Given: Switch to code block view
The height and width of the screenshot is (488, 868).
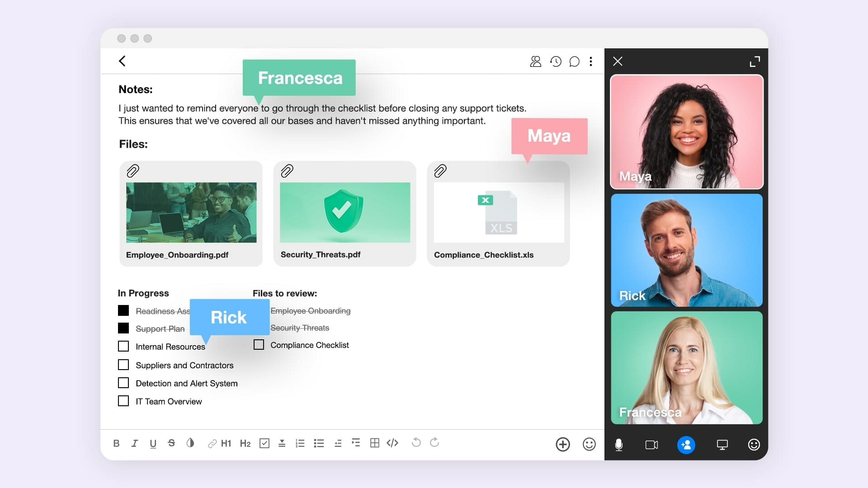Looking at the screenshot, I should tap(392, 443).
